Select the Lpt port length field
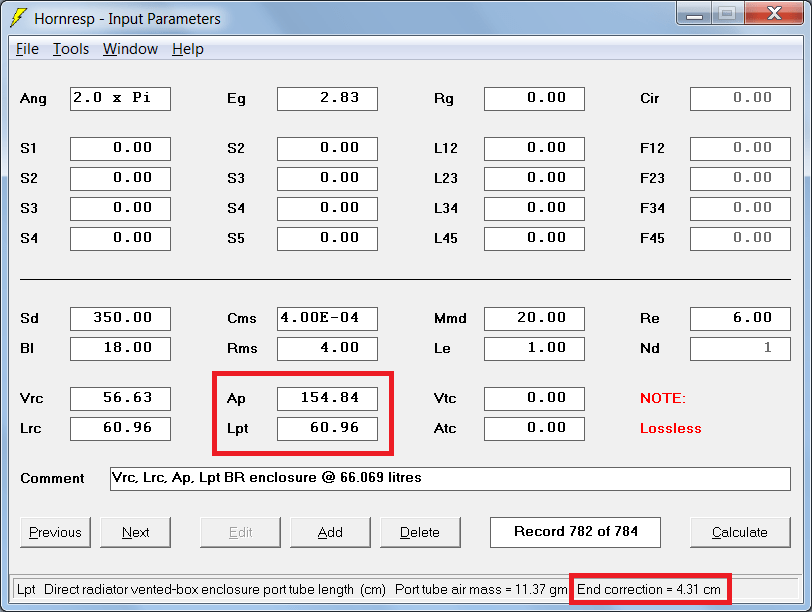 point(327,429)
